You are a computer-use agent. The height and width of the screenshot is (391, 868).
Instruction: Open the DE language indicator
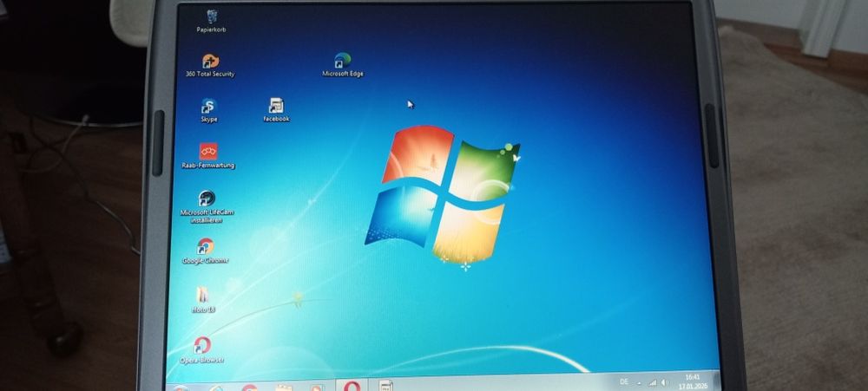tap(624, 381)
